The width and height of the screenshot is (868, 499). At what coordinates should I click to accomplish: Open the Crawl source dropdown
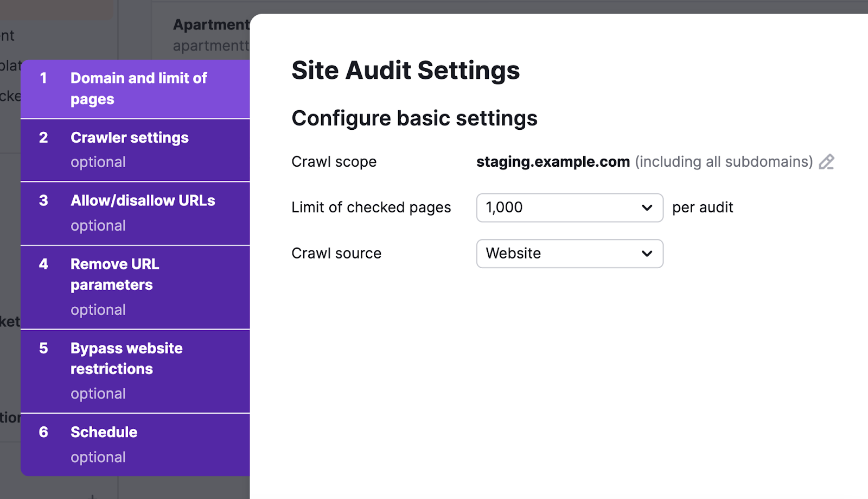pyautogui.click(x=570, y=254)
